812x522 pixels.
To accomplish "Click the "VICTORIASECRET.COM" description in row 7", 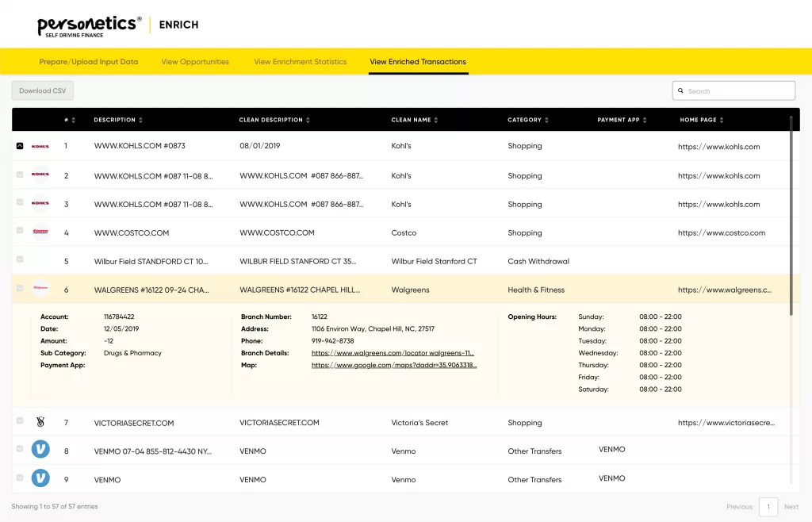I will [134, 423].
